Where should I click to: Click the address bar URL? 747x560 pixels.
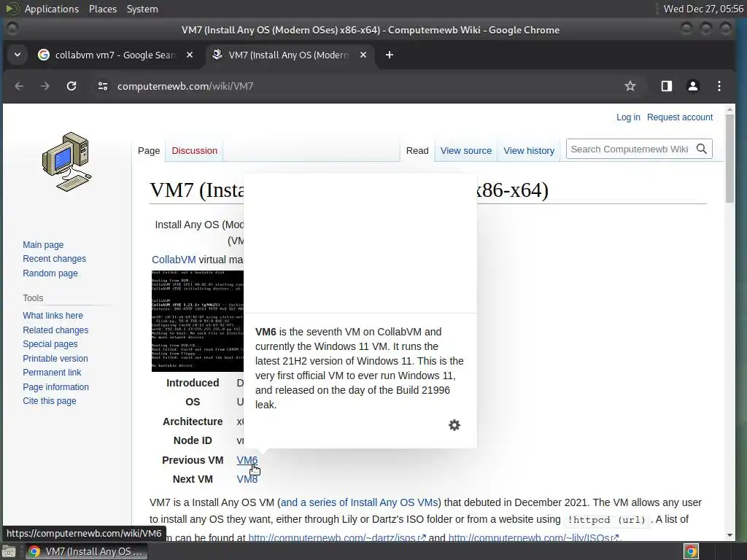[x=185, y=86]
